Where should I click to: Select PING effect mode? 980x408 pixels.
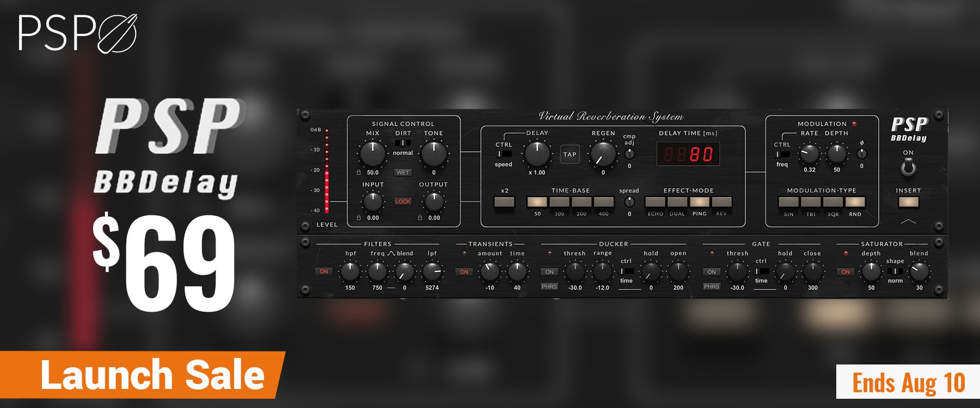[x=700, y=202]
